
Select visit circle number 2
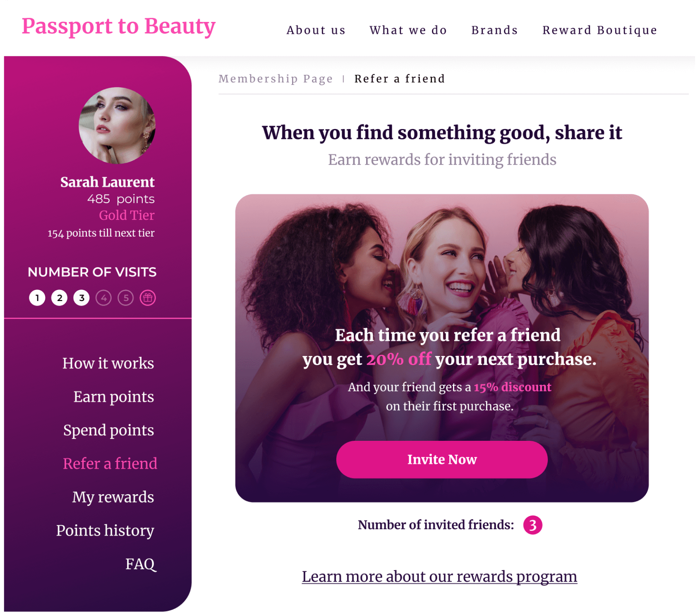(60, 298)
